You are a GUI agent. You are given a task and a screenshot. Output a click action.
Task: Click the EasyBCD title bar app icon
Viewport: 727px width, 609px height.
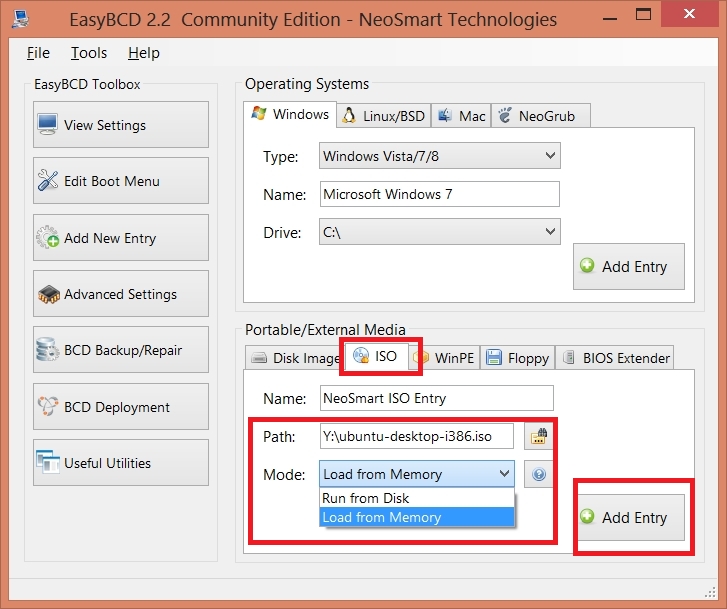point(20,19)
